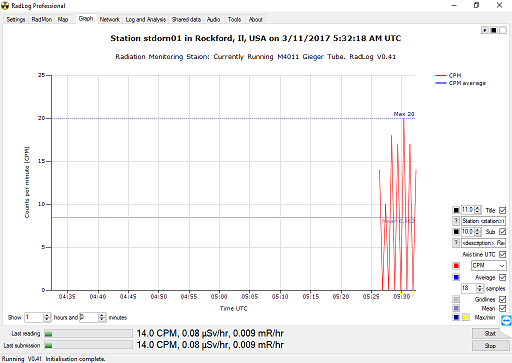The width and height of the screenshot is (512, 363).
Task: Click inside the minutes input field
Action: (89, 317)
